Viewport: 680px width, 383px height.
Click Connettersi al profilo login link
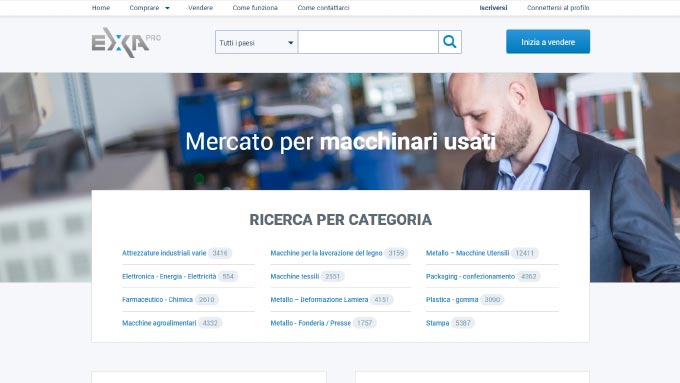click(x=558, y=8)
